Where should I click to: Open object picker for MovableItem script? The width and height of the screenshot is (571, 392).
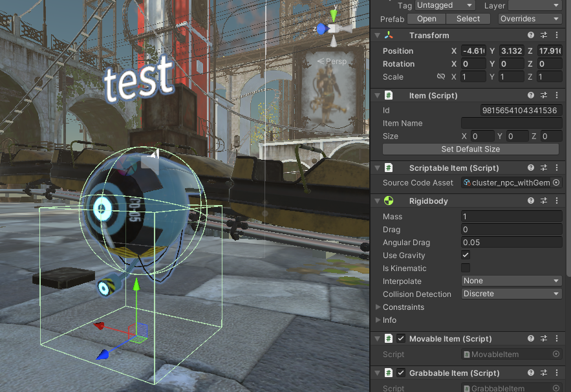[x=556, y=354]
